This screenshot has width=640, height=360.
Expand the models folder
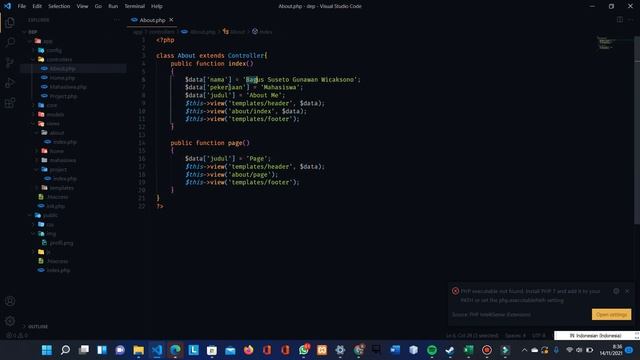[x=55, y=114]
